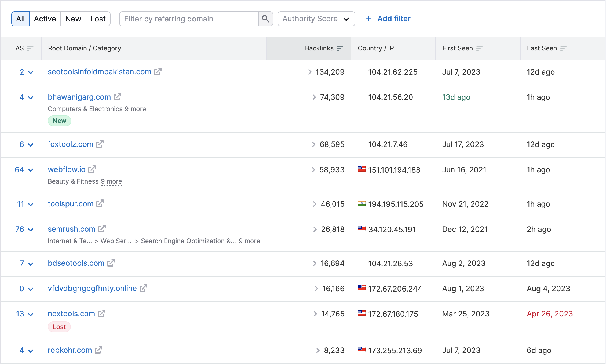
Task: Select the Lost tab filter
Action: pyautogui.click(x=98, y=19)
